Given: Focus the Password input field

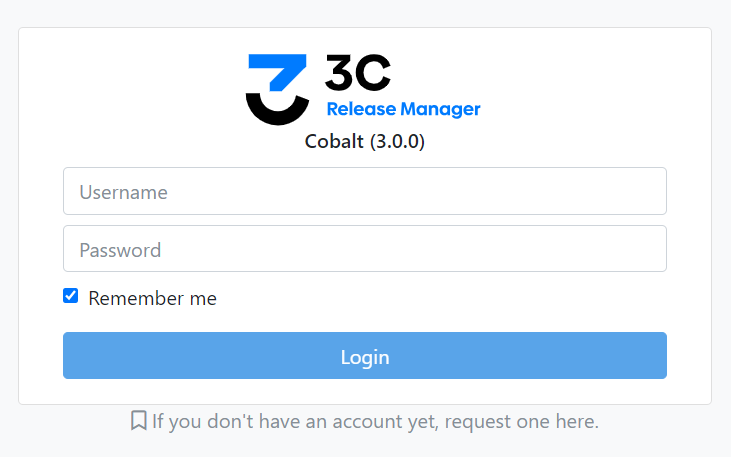Looking at the screenshot, I should pos(365,249).
